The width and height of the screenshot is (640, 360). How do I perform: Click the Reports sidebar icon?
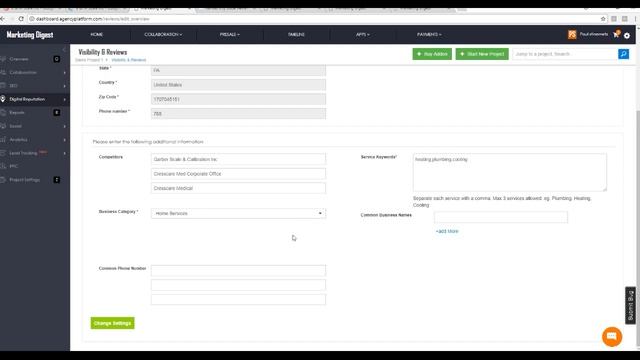(3, 112)
